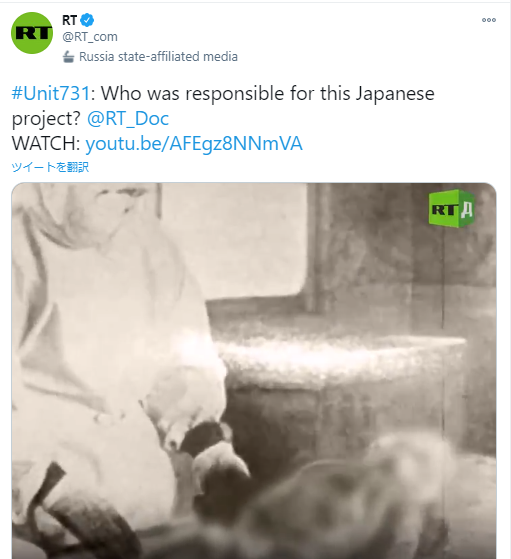Click ツイートを翻訳 to translate the tweet
This screenshot has height=559, width=511.
(x=50, y=167)
